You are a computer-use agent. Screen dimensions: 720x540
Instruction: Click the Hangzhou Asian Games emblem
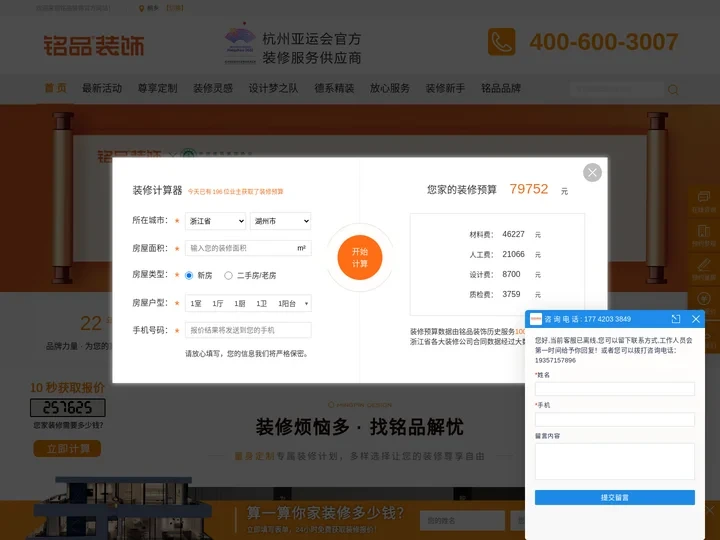pos(240,45)
